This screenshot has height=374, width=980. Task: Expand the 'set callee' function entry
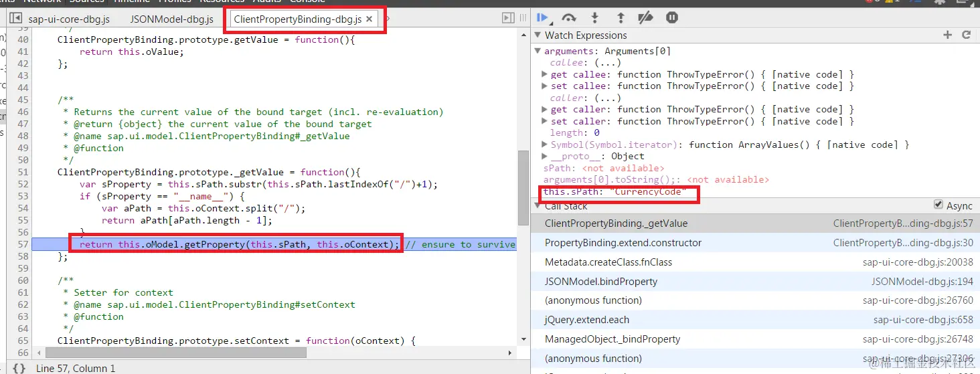point(545,86)
